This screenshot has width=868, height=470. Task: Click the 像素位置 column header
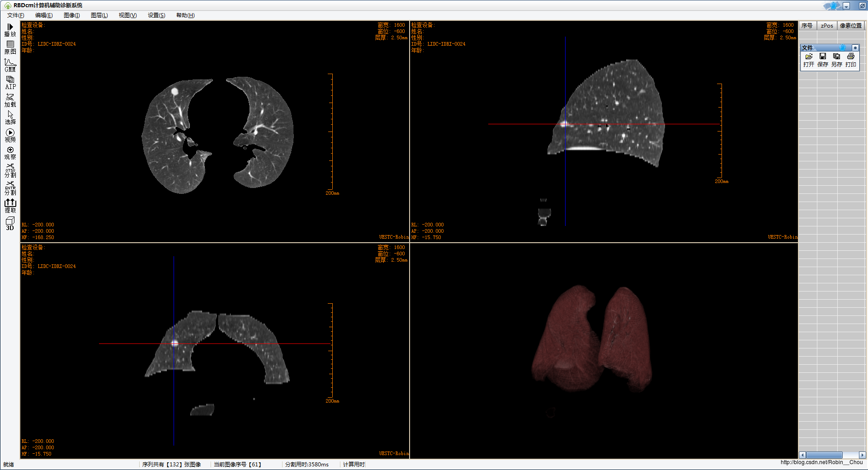(x=851, y=26)
